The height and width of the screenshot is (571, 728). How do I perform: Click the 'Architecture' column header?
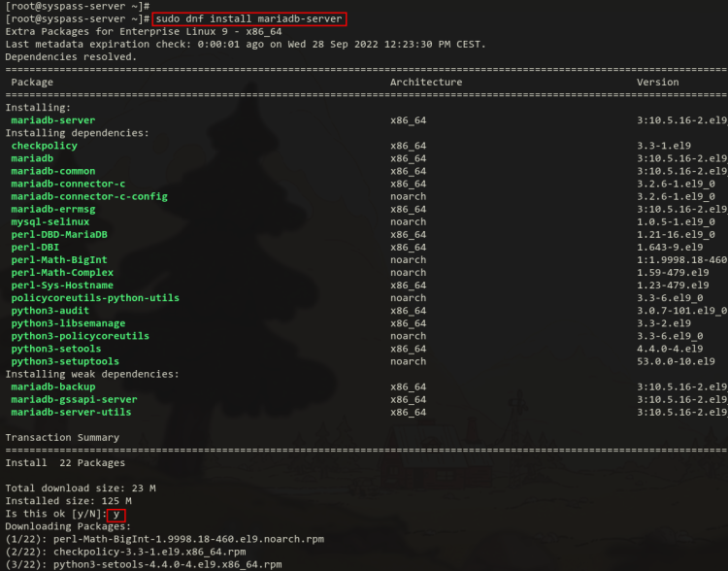point(426,83)
